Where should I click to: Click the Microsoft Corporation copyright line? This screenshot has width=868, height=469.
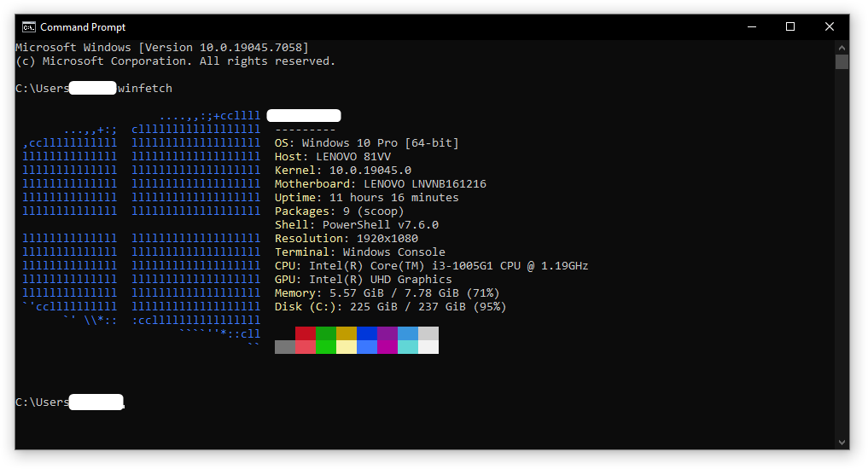pyautogui.click(x=176, y=61)
